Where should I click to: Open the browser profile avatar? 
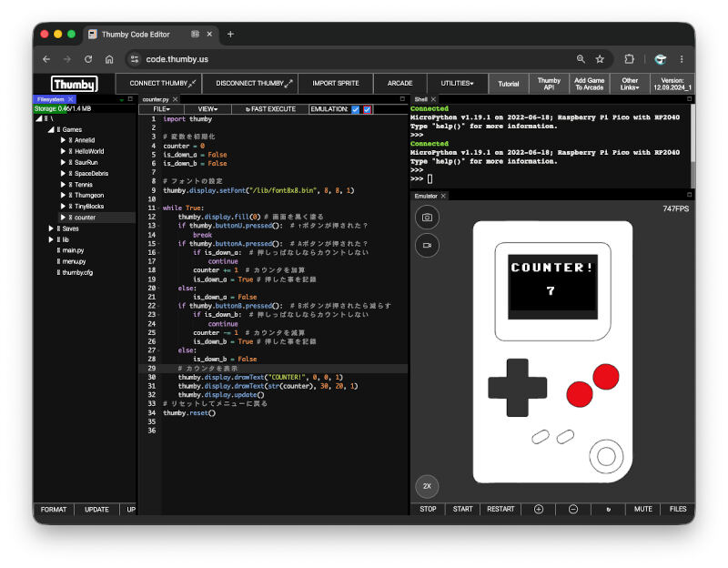pos(661,59)
